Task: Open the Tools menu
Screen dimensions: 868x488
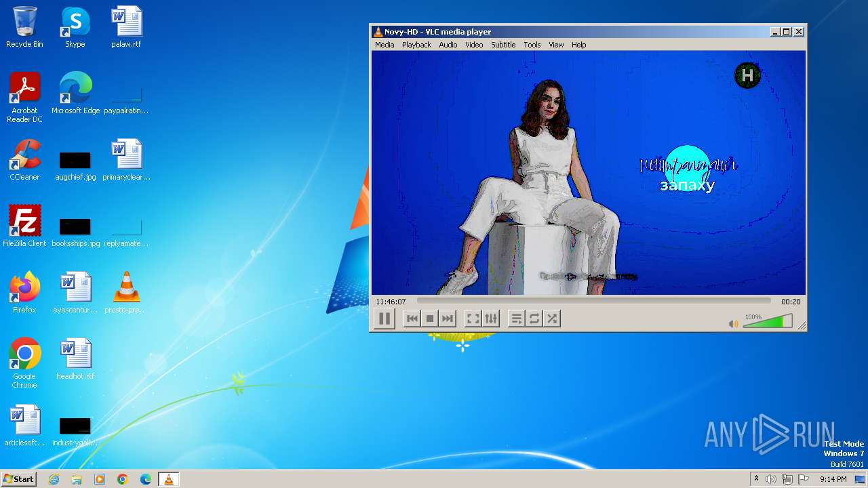Action: [532, 45]
